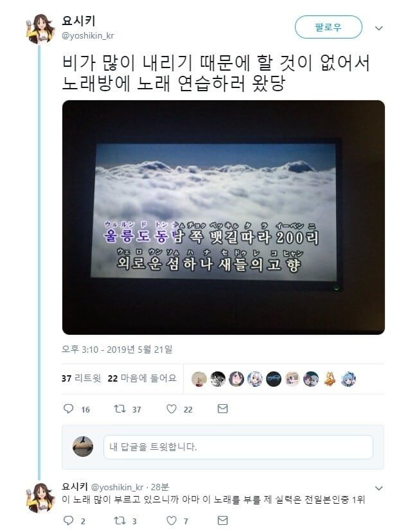Retweet the reply tweet with 3 retweets
This screenshot has width=408, height=532.
click(120, 520)
